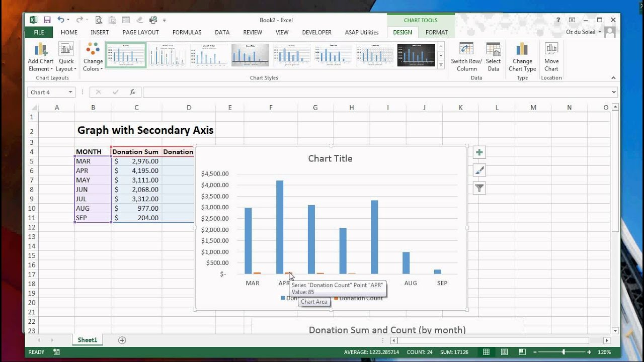
Task: Open the Chart Filters funnel button
Action: click(479, 189)
